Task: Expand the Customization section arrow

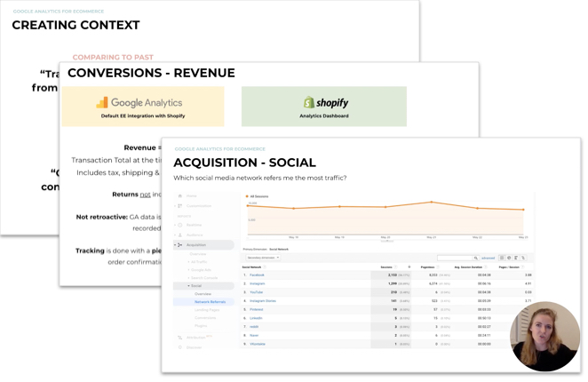Action: (175, 205)
